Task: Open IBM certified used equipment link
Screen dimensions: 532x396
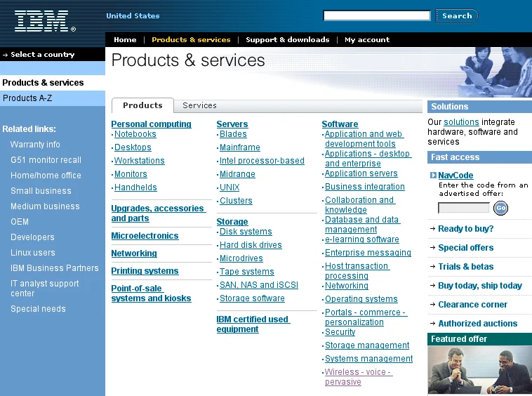Action: pos(253,324)
